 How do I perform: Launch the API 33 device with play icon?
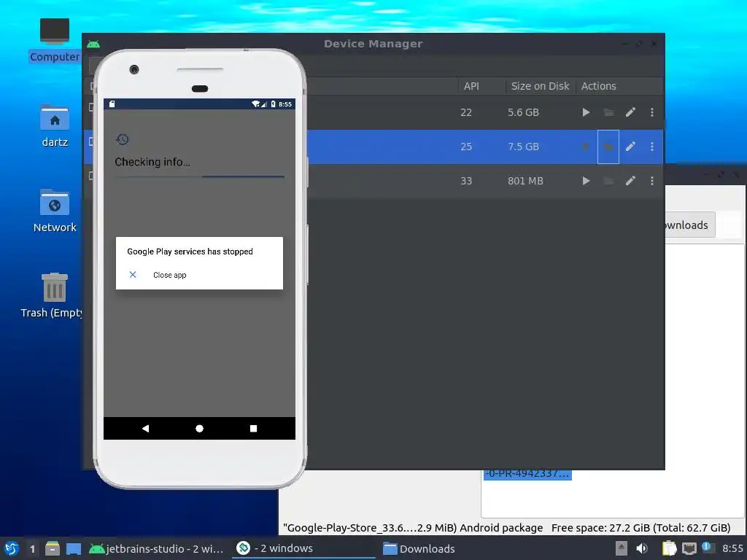[x=586, y=181]
